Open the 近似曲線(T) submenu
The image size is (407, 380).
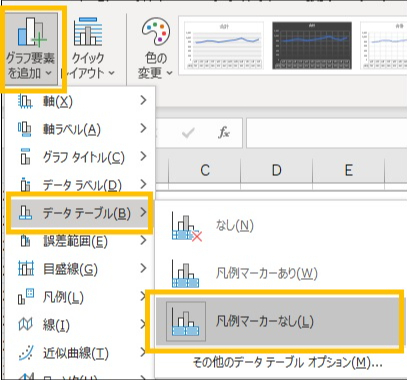[x=81, y=353]
